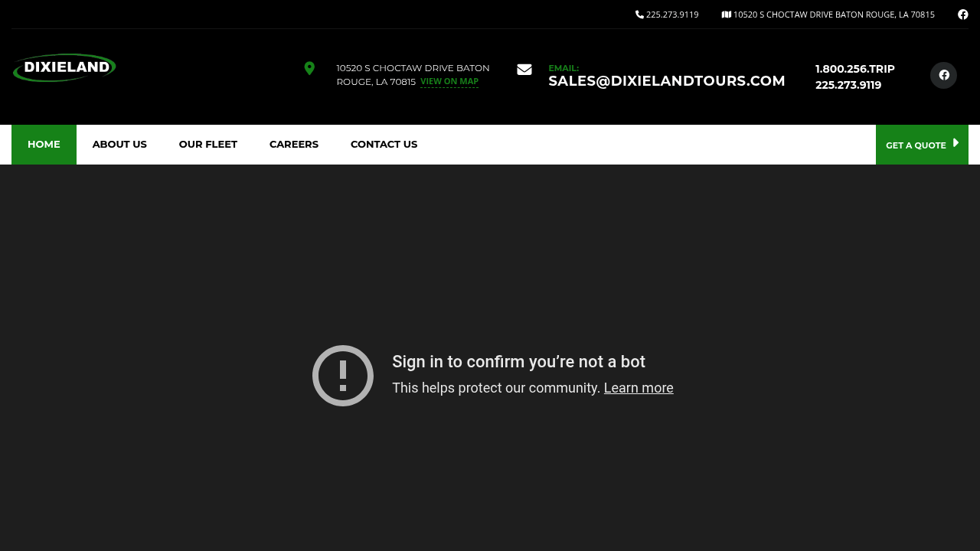Go to the Home menu item
The image size is (980, 551).
click(x=44, y=145)
